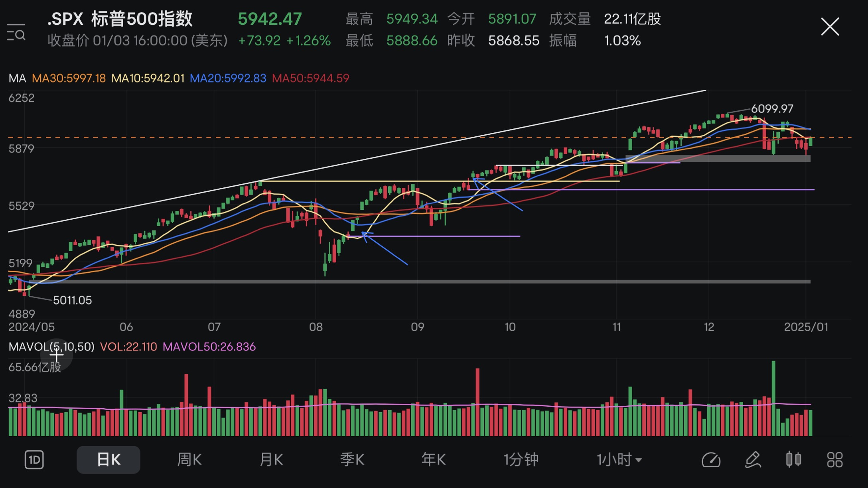Click the 5011.05 low price label

(x=72, y=300)
